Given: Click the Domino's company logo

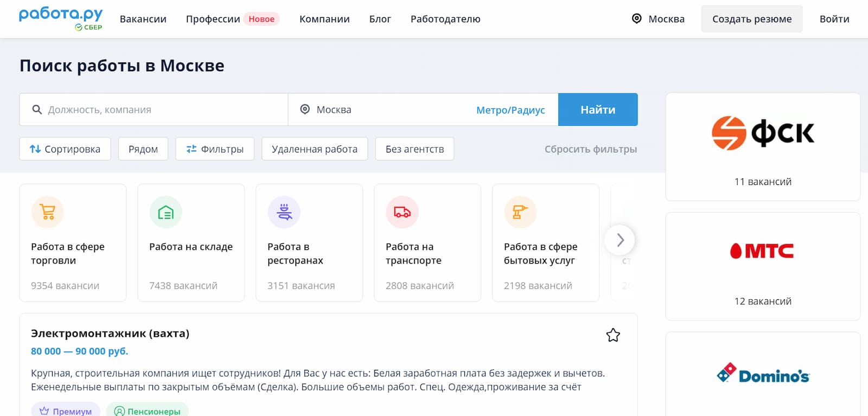Looking at the screenshot, I should (763, 373).
